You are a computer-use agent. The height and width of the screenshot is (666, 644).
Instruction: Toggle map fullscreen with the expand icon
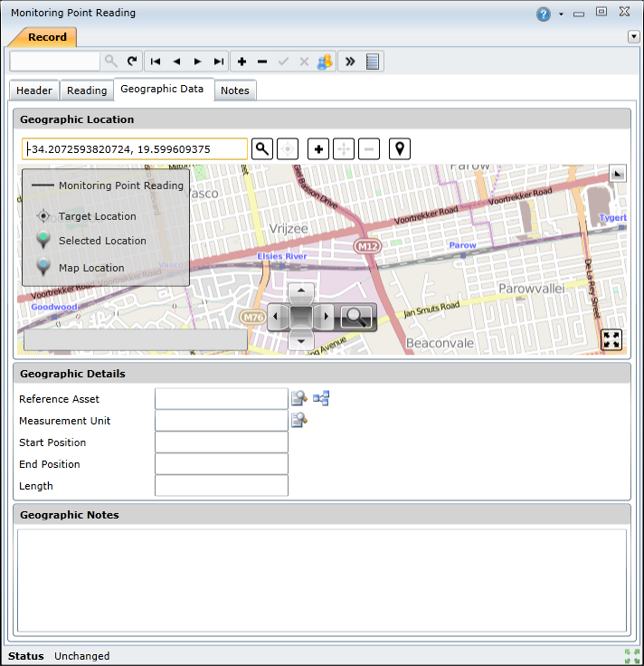pyautogui.click(x=611, y=339)
